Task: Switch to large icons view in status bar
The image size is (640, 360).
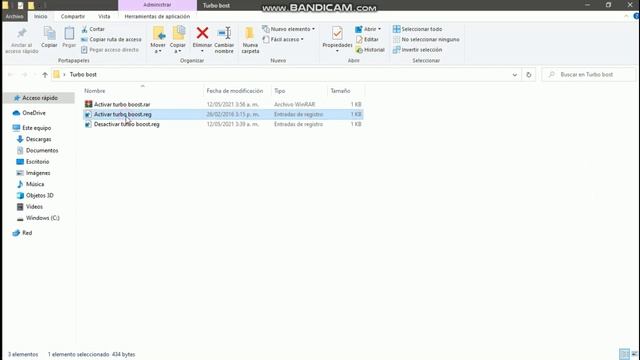Action: pyautogui.click(x=634, y=354)
